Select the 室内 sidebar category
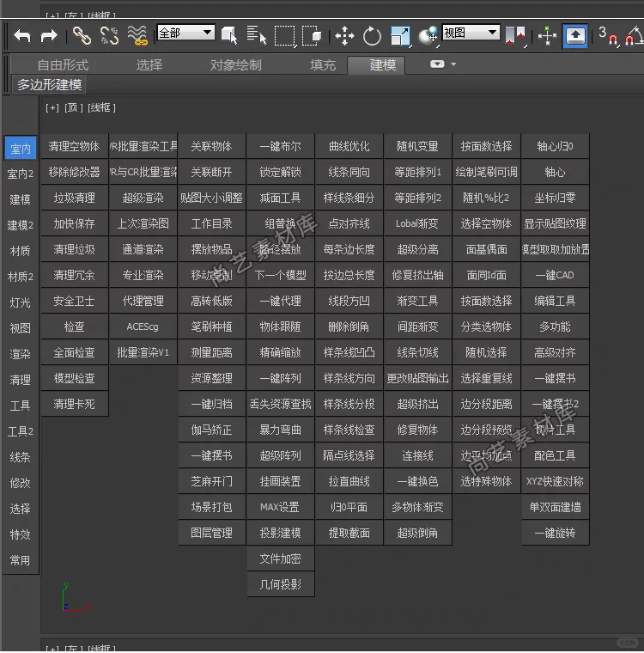Viewport: 644px width, 653px height. (21, 149)
